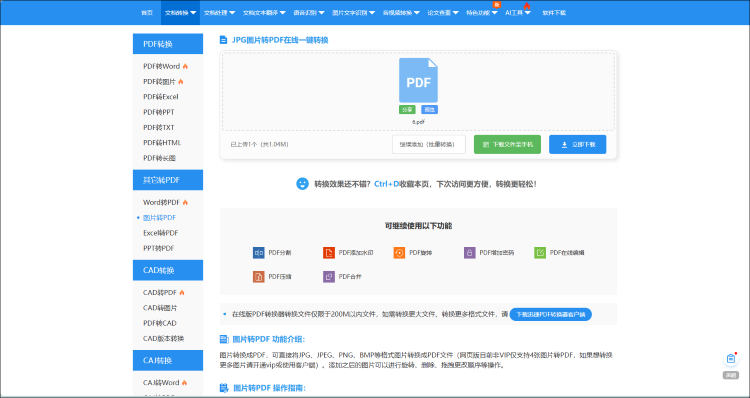The width and height of the screenshot is (750, 398).
Task: Click the 清除 label under clipboard icon
Action: [x=730, y=376]
